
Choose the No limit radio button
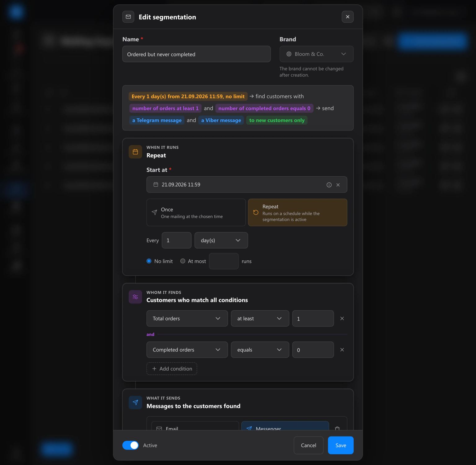[149, 261]
